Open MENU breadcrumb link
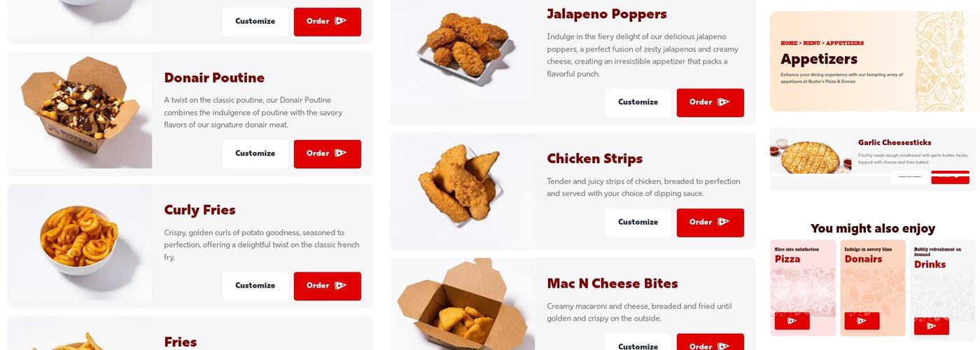 pyautogui.click(x=811, y=43)
